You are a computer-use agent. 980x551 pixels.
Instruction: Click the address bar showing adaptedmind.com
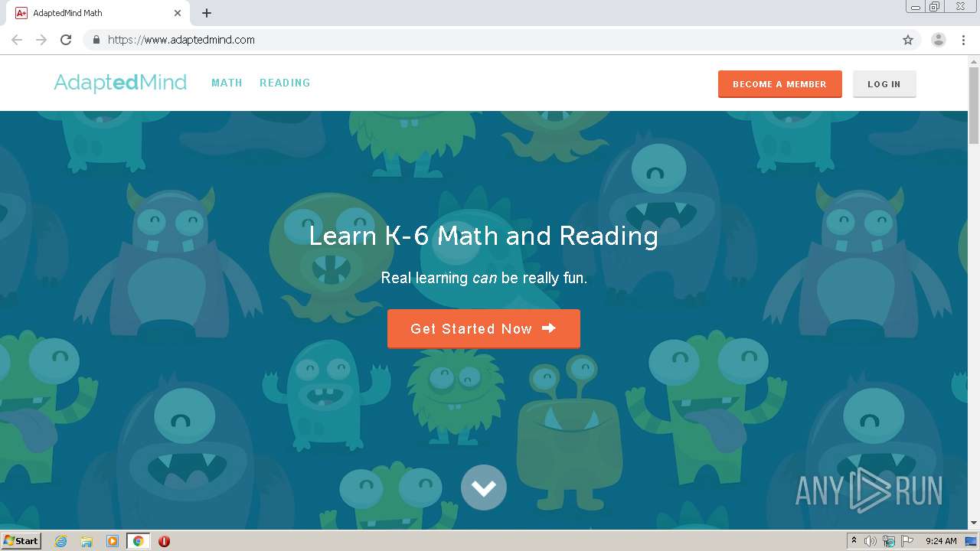coord(498,40)
